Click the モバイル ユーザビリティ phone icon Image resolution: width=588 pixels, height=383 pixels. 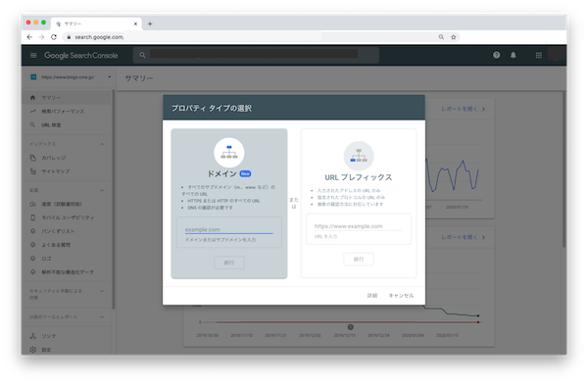click(x=32, y=217)
